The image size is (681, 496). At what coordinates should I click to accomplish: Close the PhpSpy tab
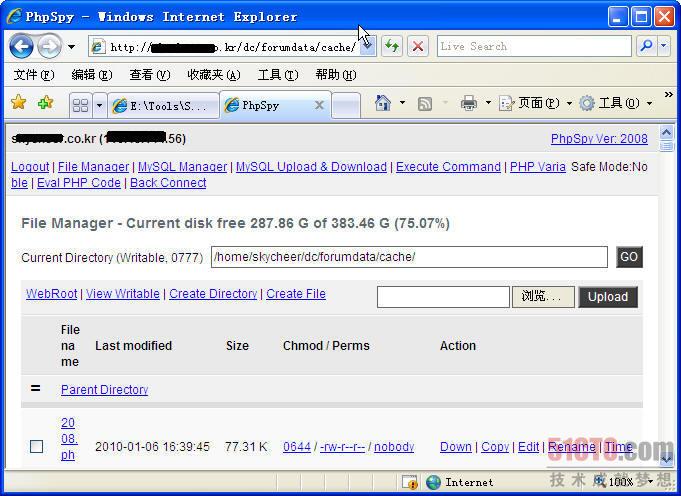click(319, 105)
